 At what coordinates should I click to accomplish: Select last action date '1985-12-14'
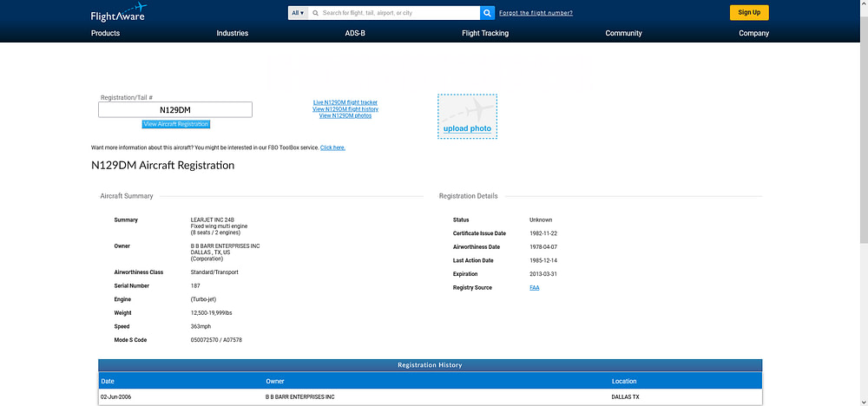[x=543, y=260]
